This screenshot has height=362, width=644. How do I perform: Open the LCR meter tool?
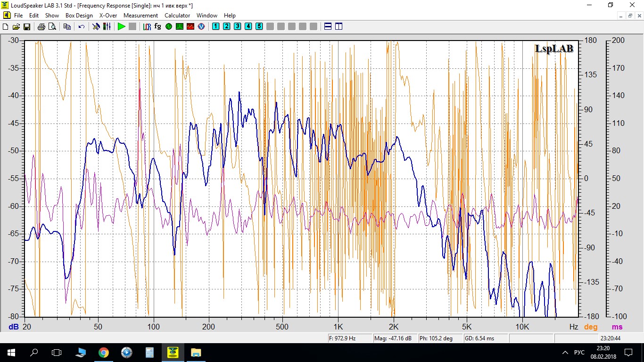[x=147, y=26]
